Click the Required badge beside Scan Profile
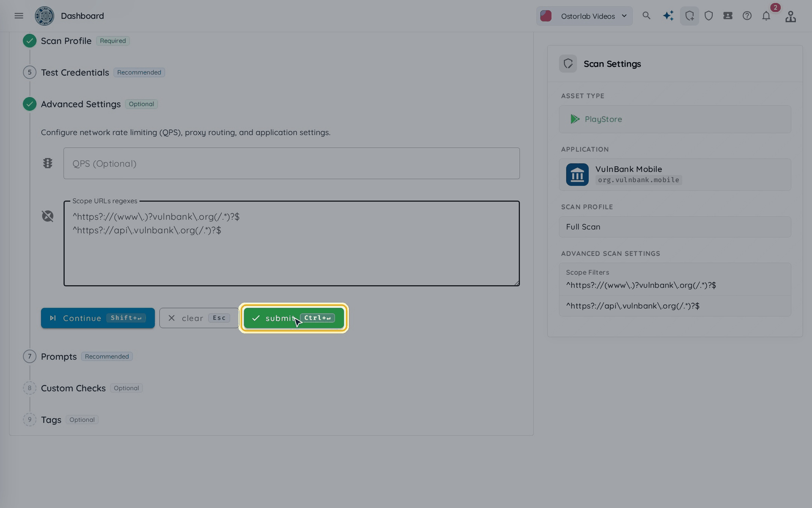 [x=113, y=41]
